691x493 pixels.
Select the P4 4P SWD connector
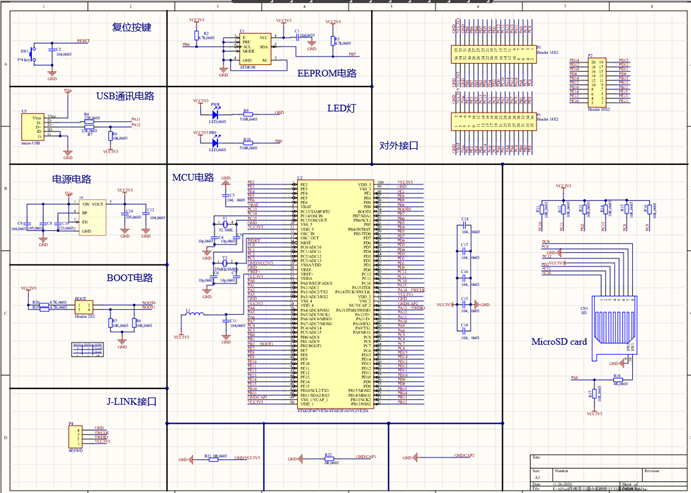[x=73, y=437]
